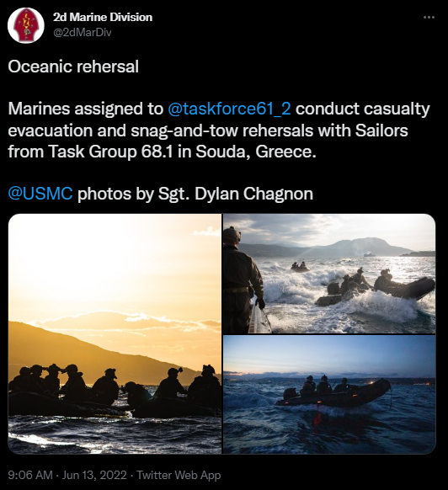Open the dusk blue raft photo
448x490 pixels.
[329, 394]
